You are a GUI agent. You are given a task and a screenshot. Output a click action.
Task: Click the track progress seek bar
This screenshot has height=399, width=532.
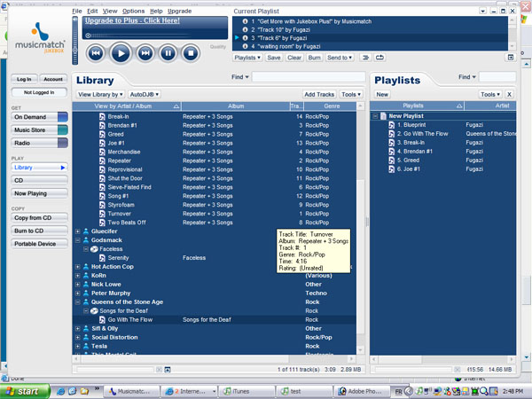141,35
